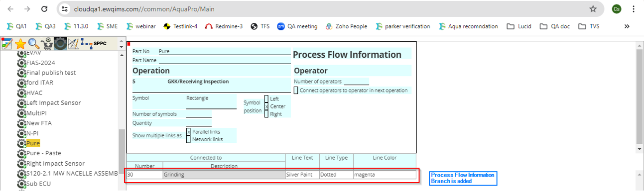Click the gear icon beside MultiPI
The image size is (644, 191).
21,113
